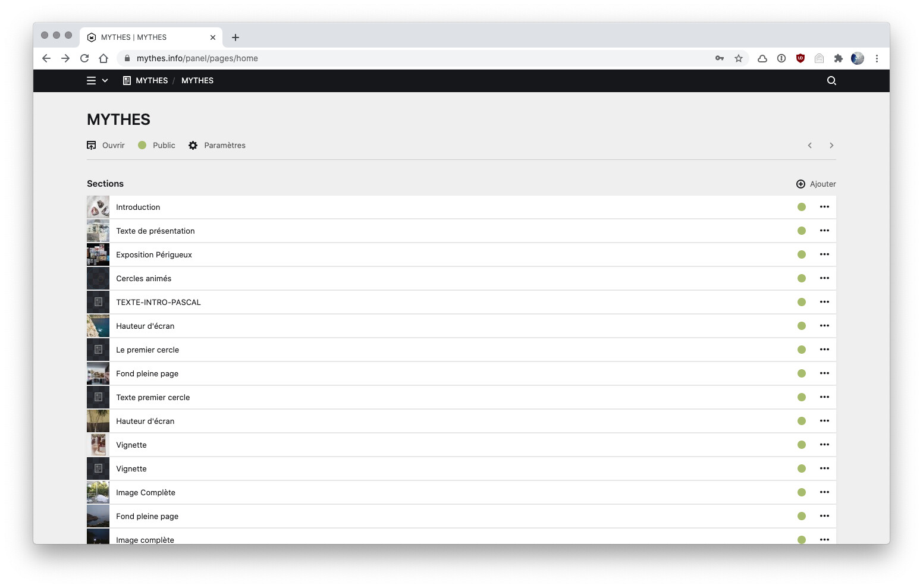Expand the chevron next to hamburger menu
The width and height of the screenshot is (923, 588).
coord(105,81)
